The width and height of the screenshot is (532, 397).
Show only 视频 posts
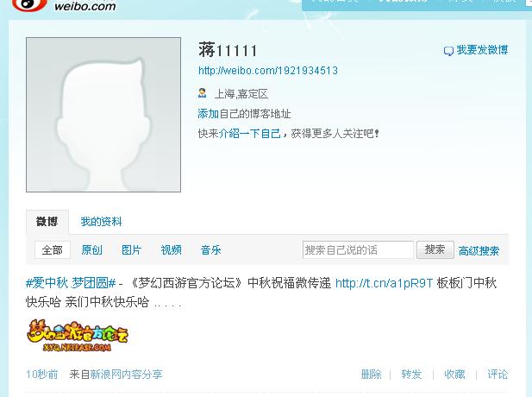click(171, 250)
